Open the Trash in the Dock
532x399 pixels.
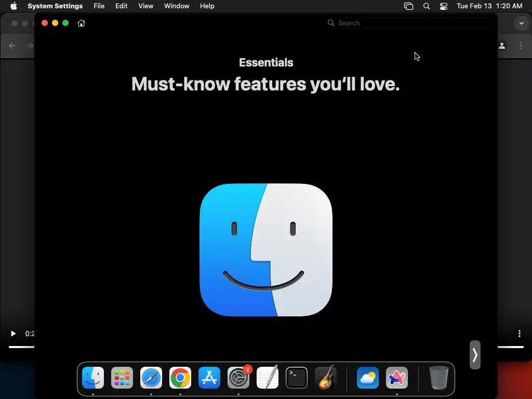coord(439,378)
